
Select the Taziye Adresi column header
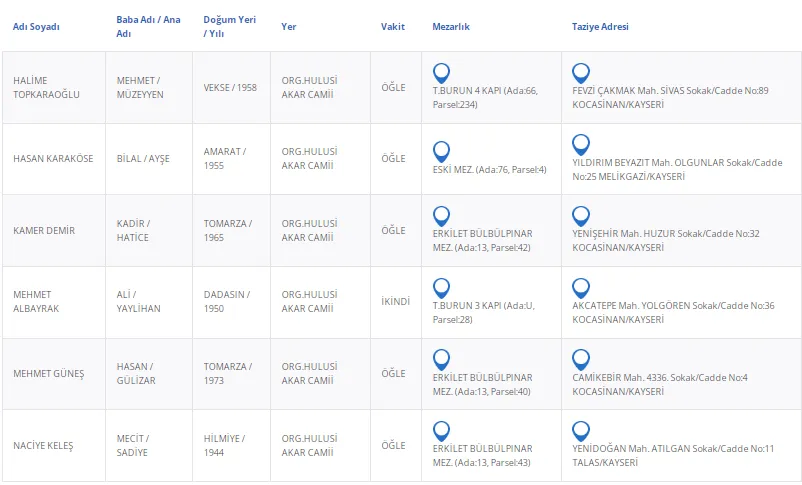pyautogui.click(x=600, y=27)
